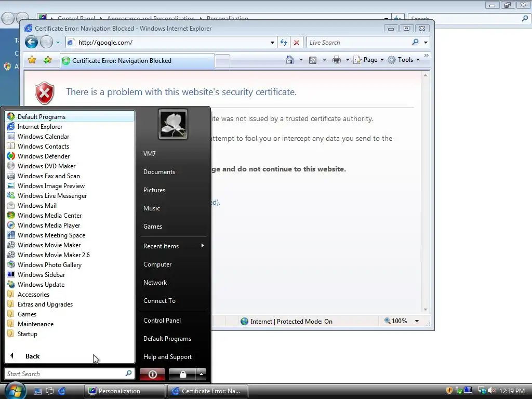Open the address bar history dropdown

(x=272, y=43)
